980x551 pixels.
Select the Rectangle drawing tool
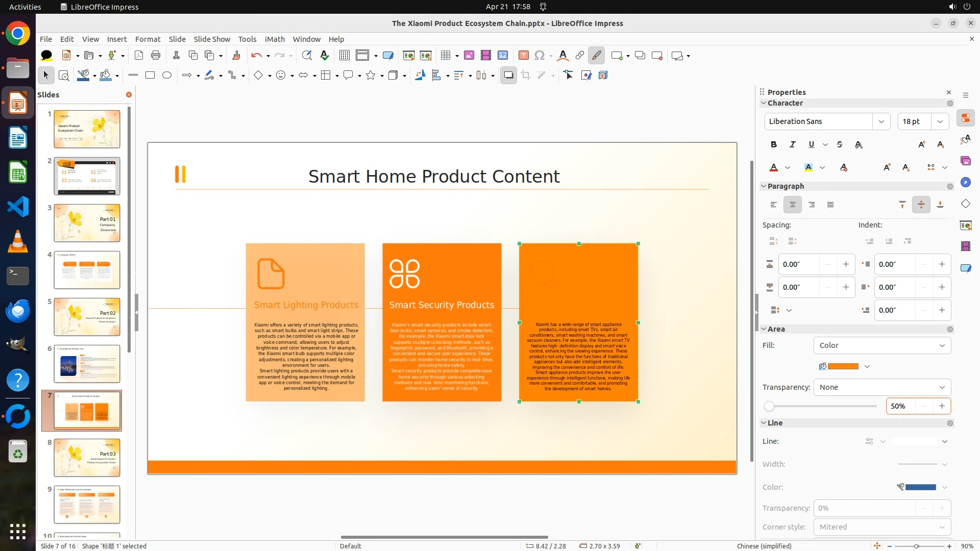pos(150,76)
